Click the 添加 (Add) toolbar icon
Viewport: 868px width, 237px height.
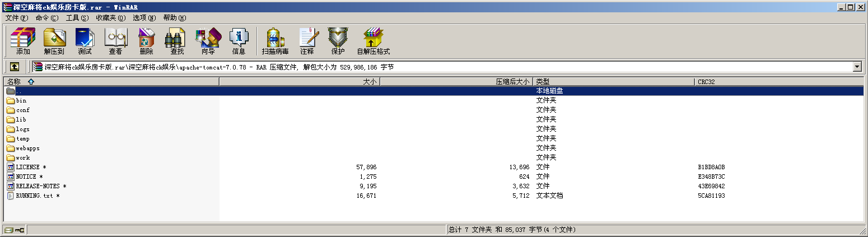click(x=23, y=41)
